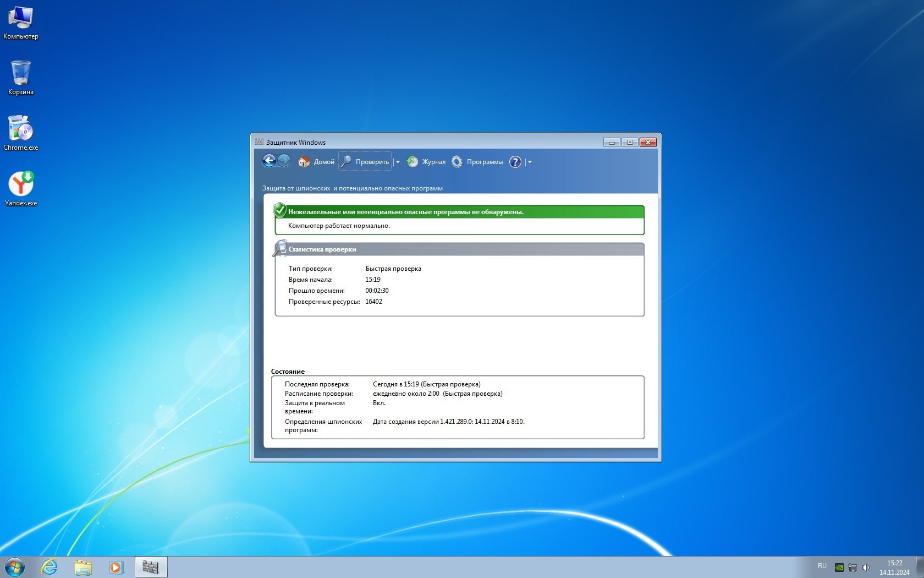Click the back arrow navigation button
924x578 pixels.
(x=269, y=161)
